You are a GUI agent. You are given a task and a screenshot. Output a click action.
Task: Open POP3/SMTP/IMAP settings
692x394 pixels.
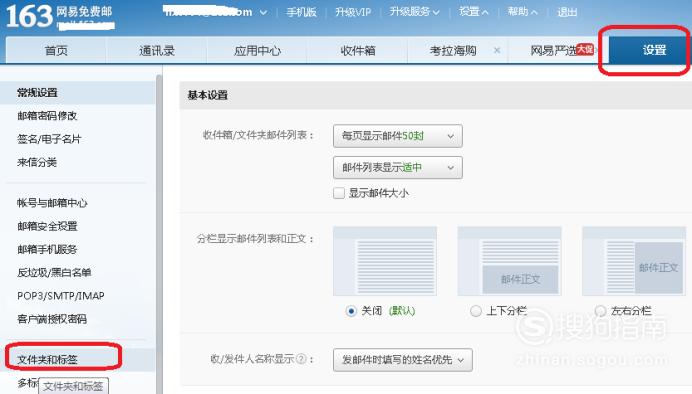(x=60, y=296)
